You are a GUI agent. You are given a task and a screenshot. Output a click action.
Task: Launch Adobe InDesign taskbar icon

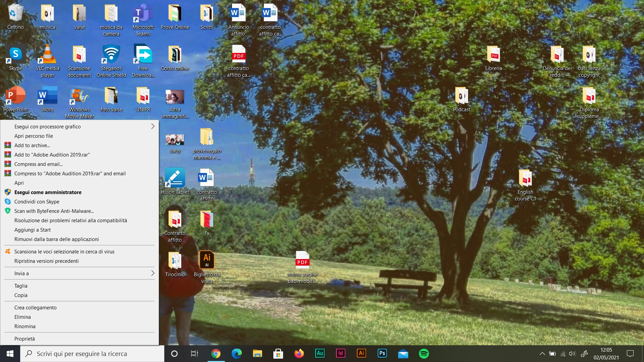click(340, 353)
